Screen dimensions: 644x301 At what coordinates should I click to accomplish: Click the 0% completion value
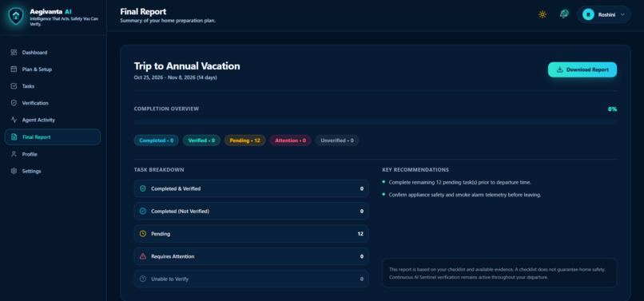(x=612, y=109)
